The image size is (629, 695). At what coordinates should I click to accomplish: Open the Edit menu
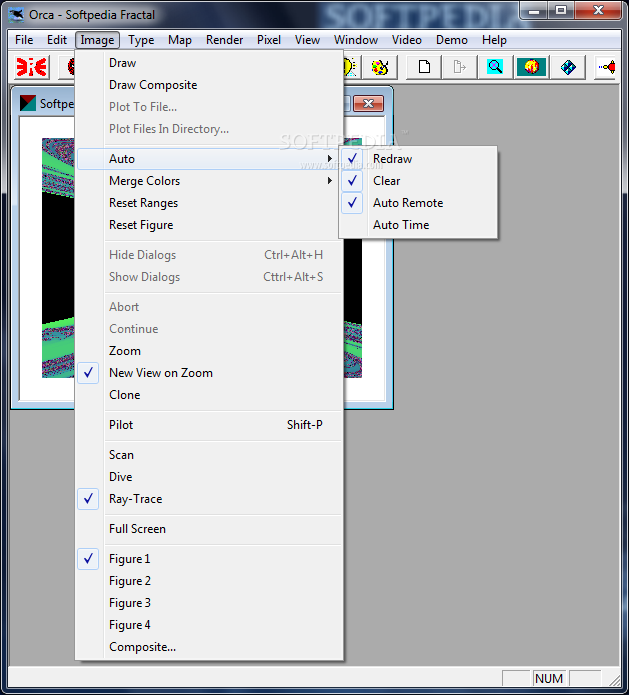[57, 40]
